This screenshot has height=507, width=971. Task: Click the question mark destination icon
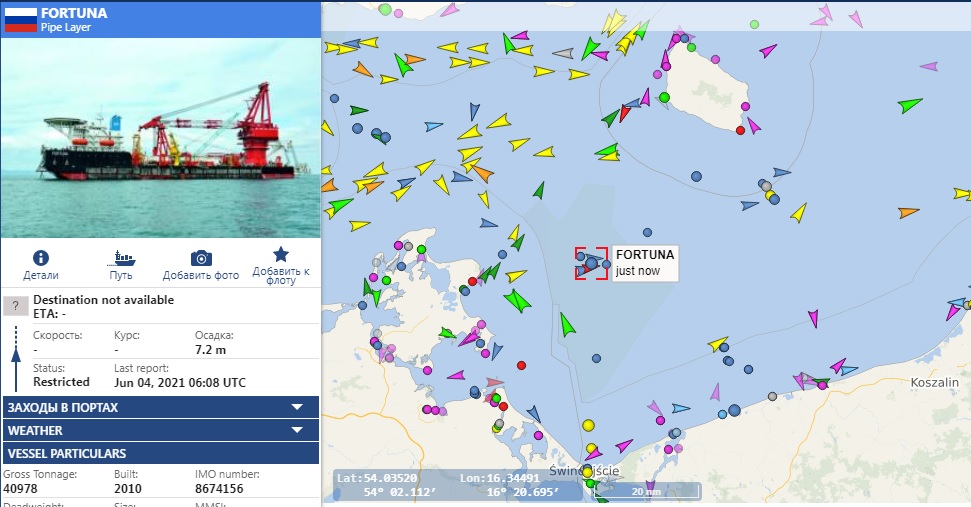click(x=15, y=306)
